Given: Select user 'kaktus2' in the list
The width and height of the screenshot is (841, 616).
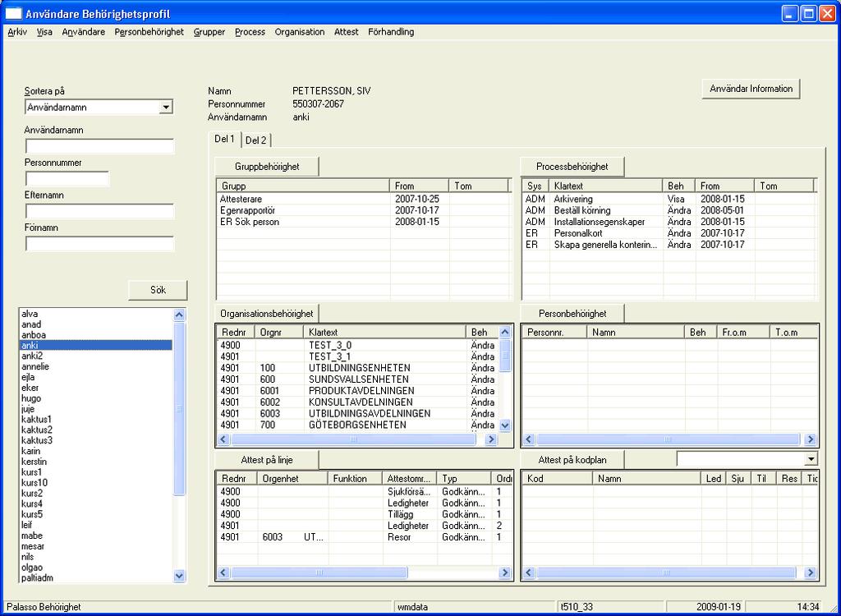Looking at the screenshot, I should (95, 430).
